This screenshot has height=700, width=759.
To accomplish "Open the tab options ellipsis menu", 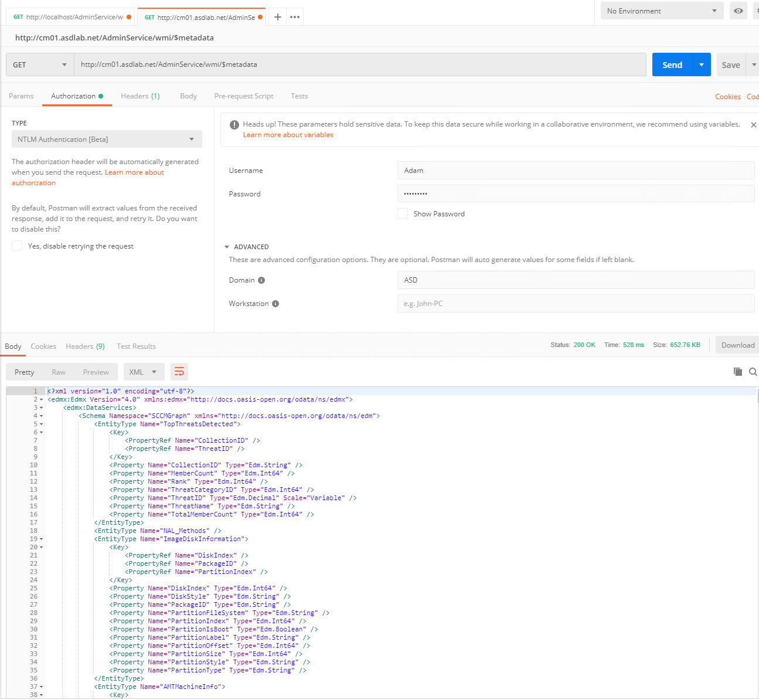I will point(295,17).
